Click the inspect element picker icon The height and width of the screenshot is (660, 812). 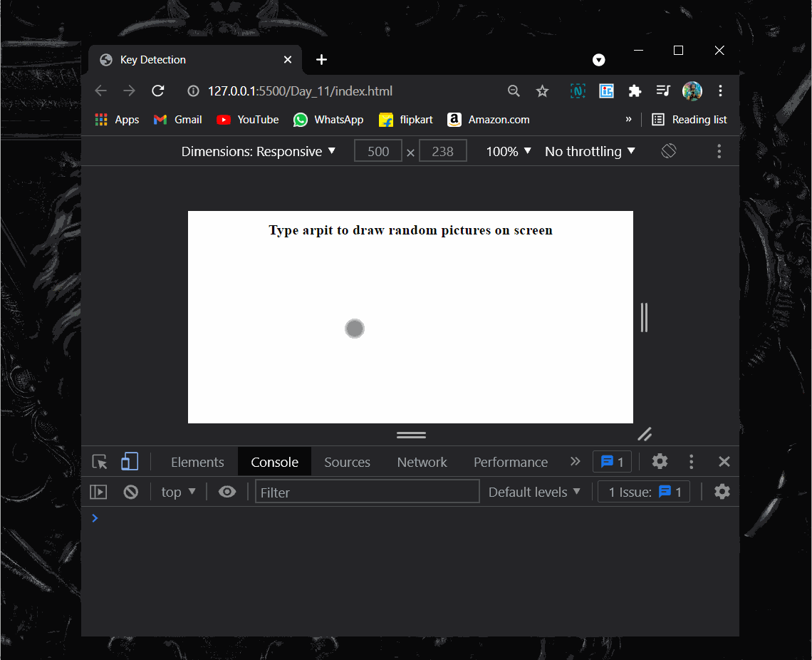[x=100, y=462]
